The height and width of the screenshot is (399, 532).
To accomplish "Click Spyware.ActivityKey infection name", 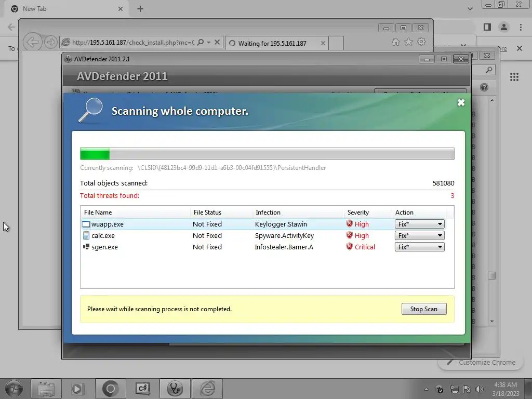I will [x=284, y=235].
